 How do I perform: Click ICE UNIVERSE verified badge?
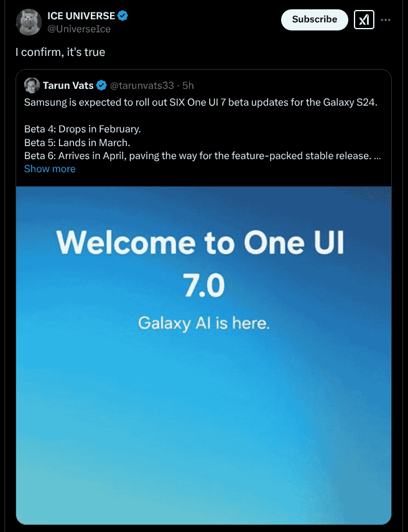pyautogui.click(x=123, y=16)
